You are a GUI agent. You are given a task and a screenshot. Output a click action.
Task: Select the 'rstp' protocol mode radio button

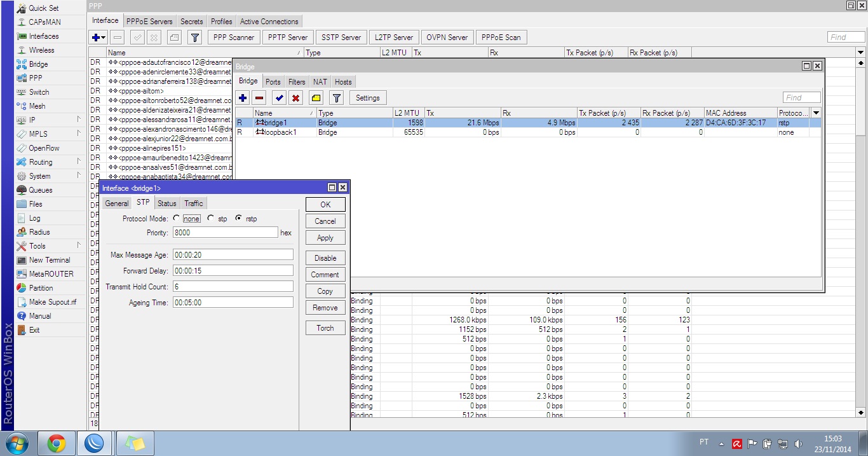239,219
